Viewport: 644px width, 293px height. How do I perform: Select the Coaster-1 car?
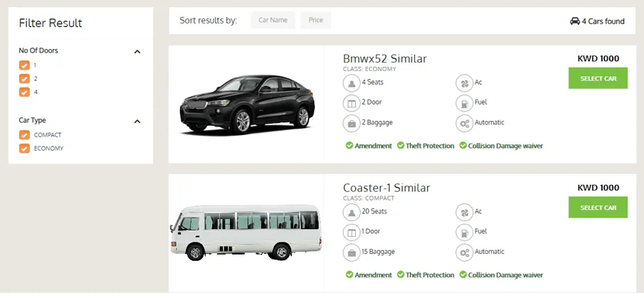pyautogui.click(x=598, y=207)
